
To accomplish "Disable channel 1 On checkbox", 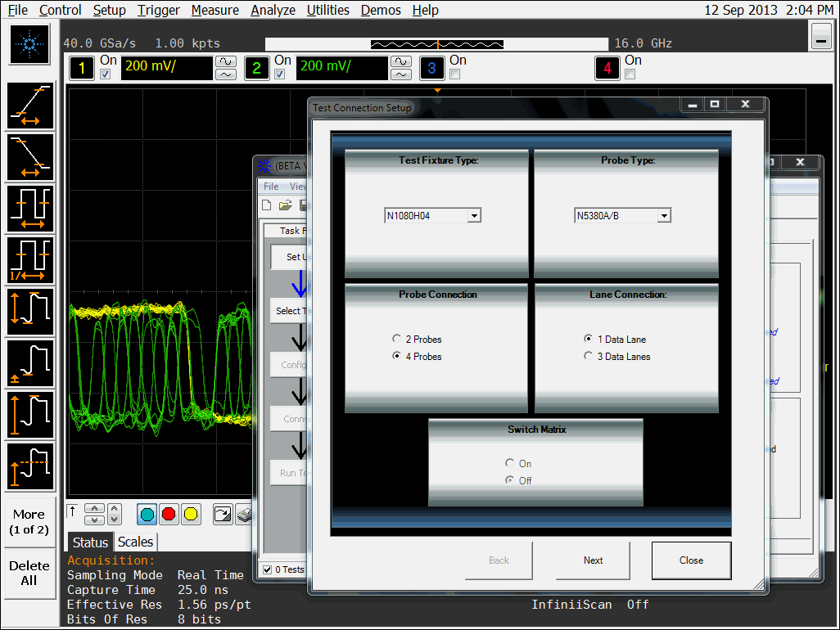I will coord(105,74).
